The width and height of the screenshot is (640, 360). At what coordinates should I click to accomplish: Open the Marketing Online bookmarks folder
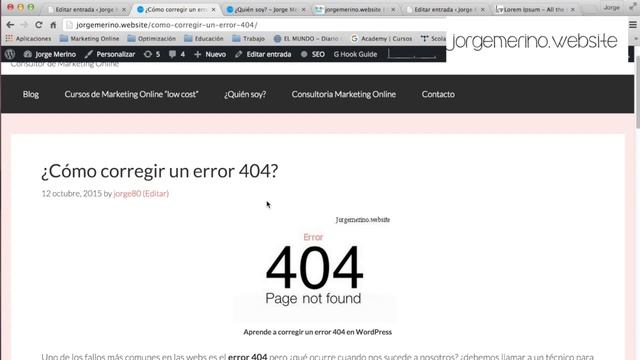pos(89,38)
